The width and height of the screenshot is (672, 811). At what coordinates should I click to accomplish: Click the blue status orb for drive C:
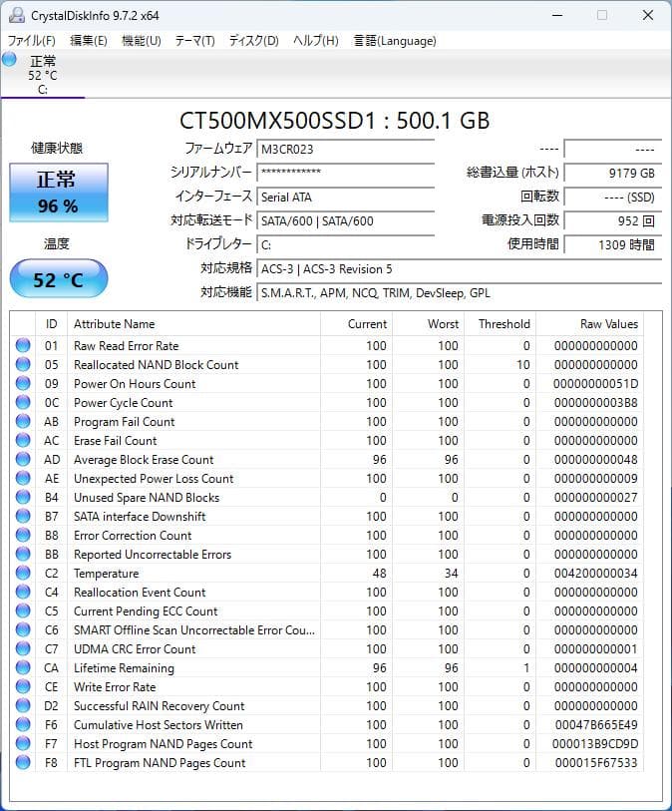9,60
